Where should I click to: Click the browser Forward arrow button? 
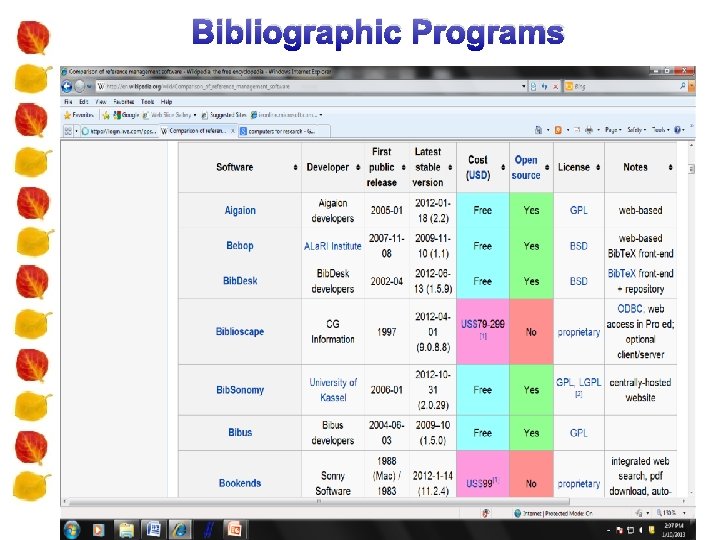coord(79,86)
